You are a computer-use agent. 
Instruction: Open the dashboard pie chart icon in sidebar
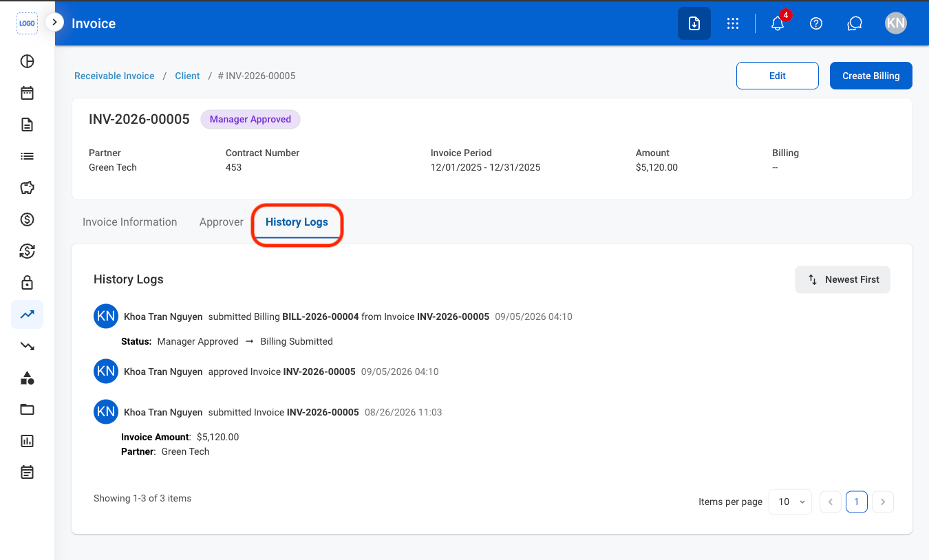pos(27,61)
